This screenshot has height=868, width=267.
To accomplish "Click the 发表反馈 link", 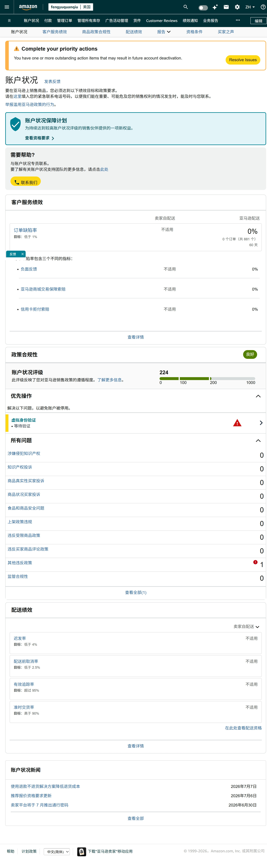I will coord(52,82).
